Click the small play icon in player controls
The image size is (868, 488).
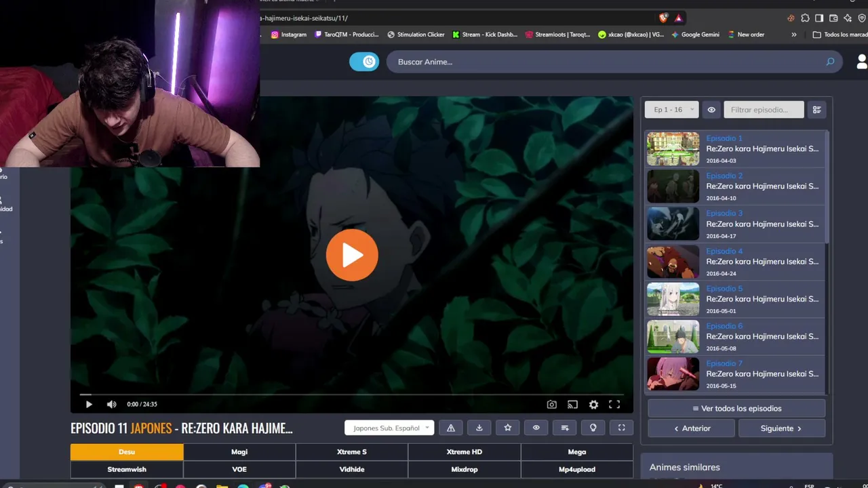click(x=89, y=405)
